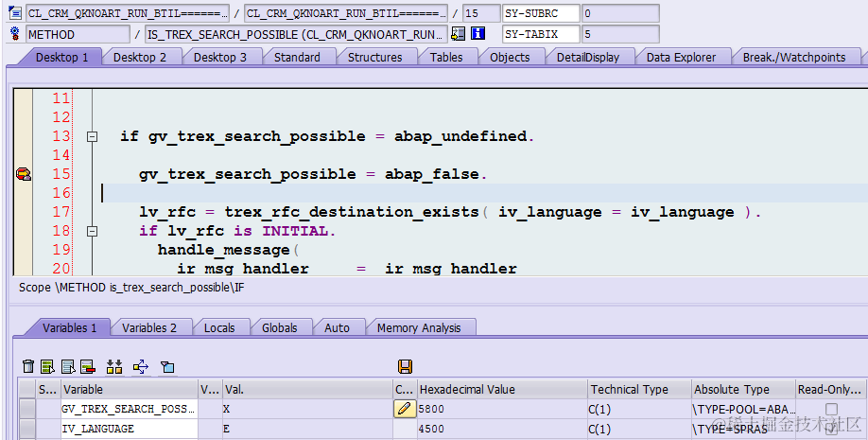Switch to Desktop 3 tab
This screenshot has height=440, width=868.
pyautogui.click(x=219, y=57)
